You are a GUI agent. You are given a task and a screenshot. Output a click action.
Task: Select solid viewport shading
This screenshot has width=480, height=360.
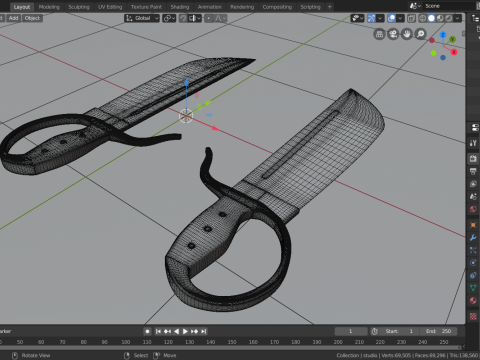(x=431, y=18)
